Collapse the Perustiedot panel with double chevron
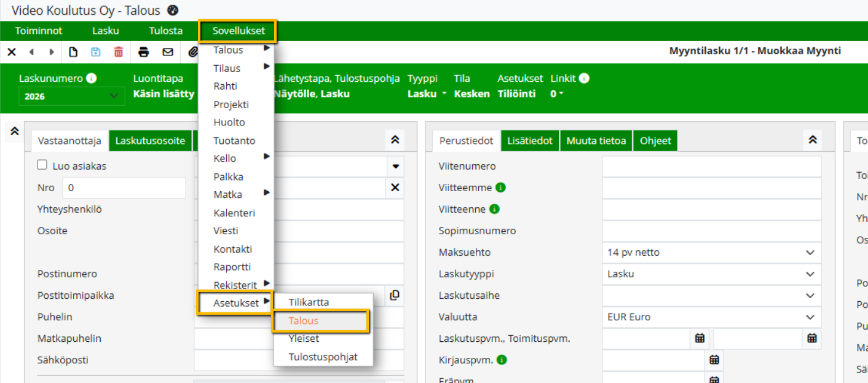This screenshot has height=383, width=868. point(812,140)
